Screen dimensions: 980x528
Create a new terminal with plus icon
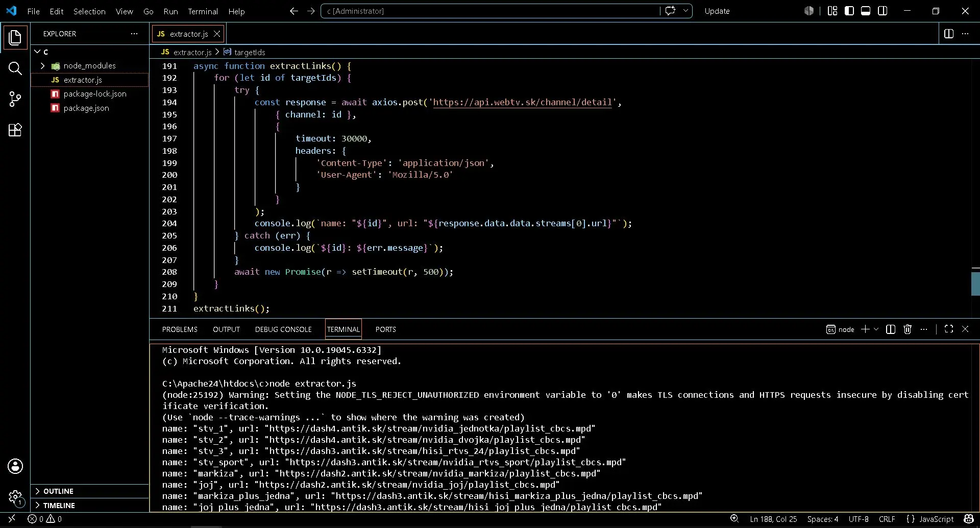point(865,329)
